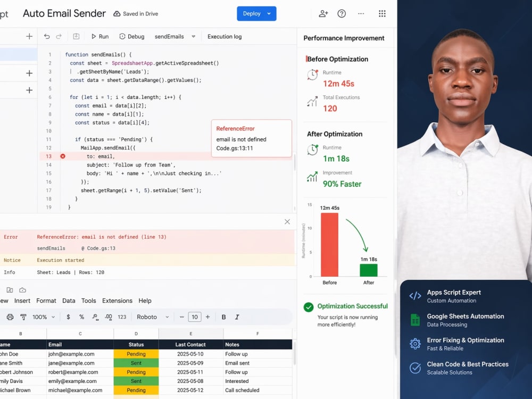
Task: Click the increase decimal places icon
Action: point(108,317)
